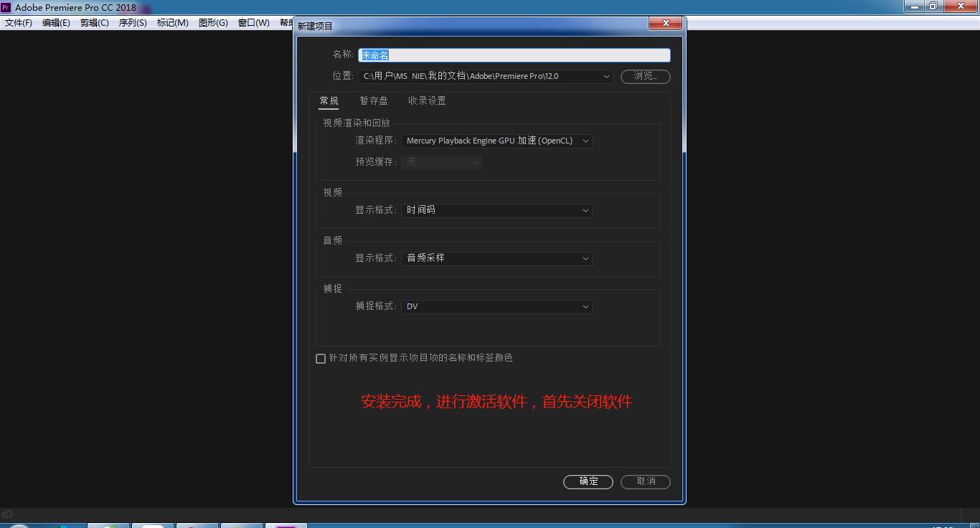Open the 序列(S) menu
Screen dimensions: 980x528
pos(132,22)
